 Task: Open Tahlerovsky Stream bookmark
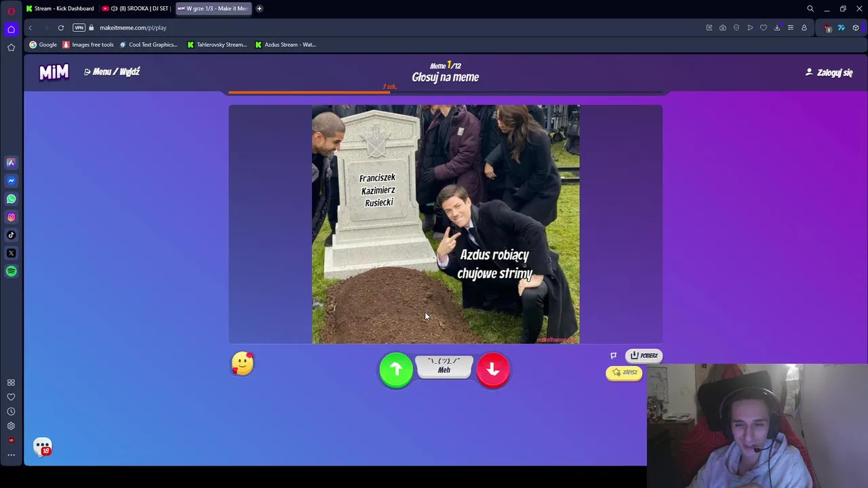click(217, 45)
